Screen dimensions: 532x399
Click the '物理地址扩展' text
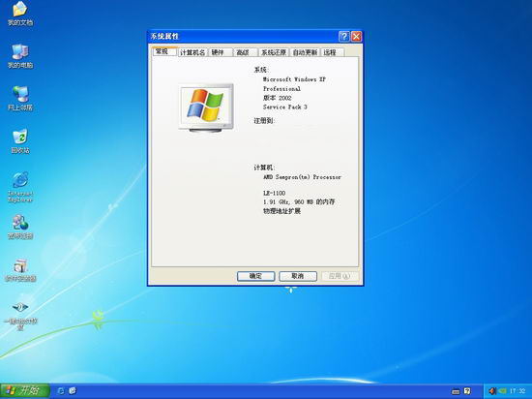[x=281, y=211]
